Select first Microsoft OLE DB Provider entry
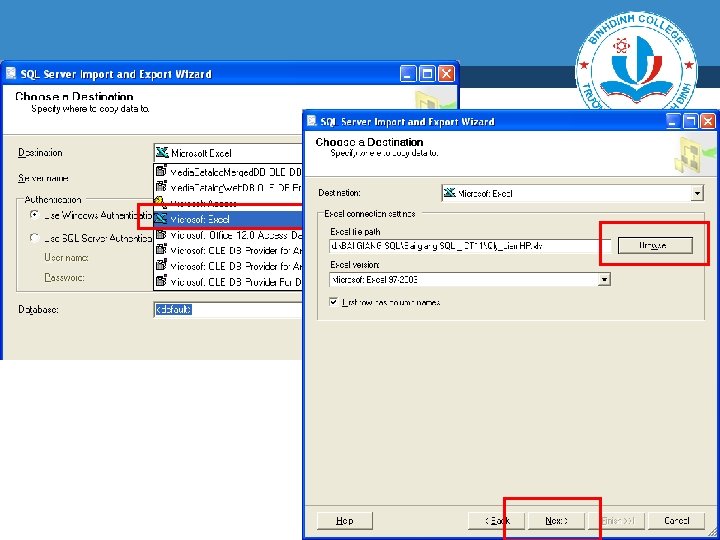This screenshot has width=720, height=540. point(228,250)
